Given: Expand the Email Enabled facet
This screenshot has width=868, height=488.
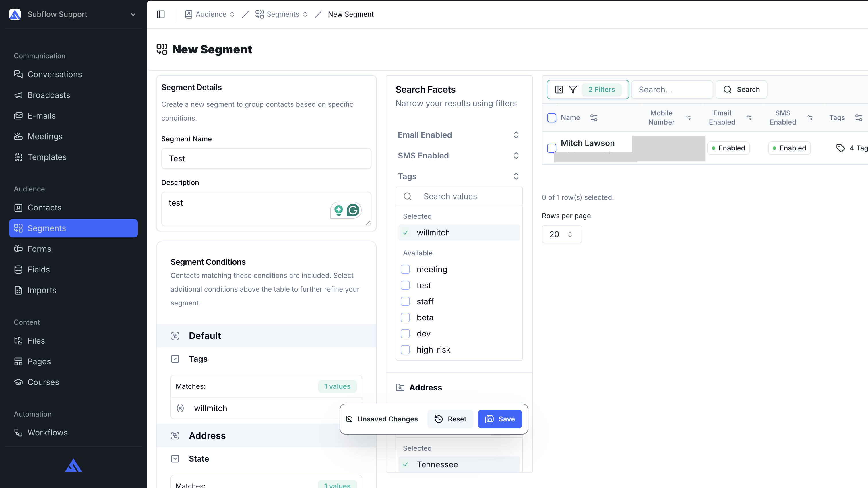Looking at the screenshot, I should (459, 135).
